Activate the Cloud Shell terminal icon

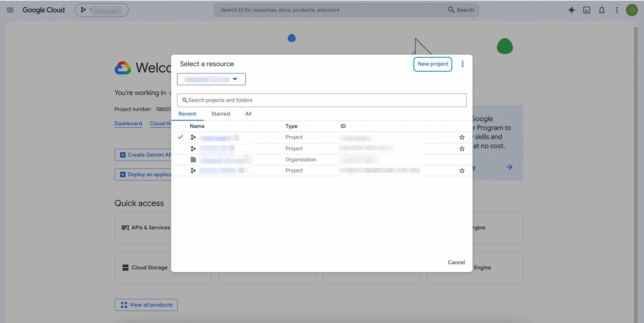587,10
